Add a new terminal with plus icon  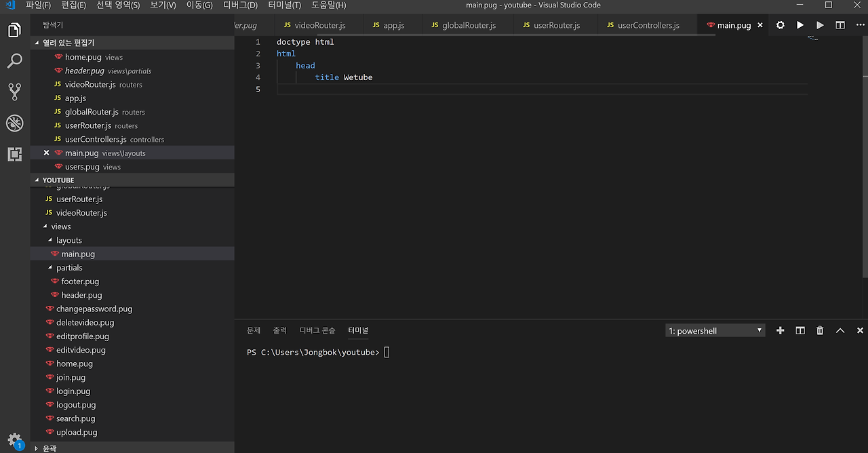(x=780, y=330)
